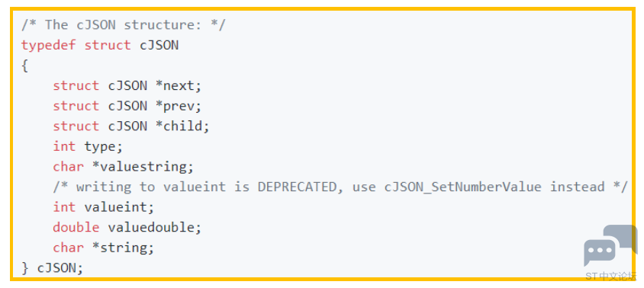The width and height of the screenshot is (644, 288).
Task: Click the "*string;" member
Action: click(x=123, y=248)
